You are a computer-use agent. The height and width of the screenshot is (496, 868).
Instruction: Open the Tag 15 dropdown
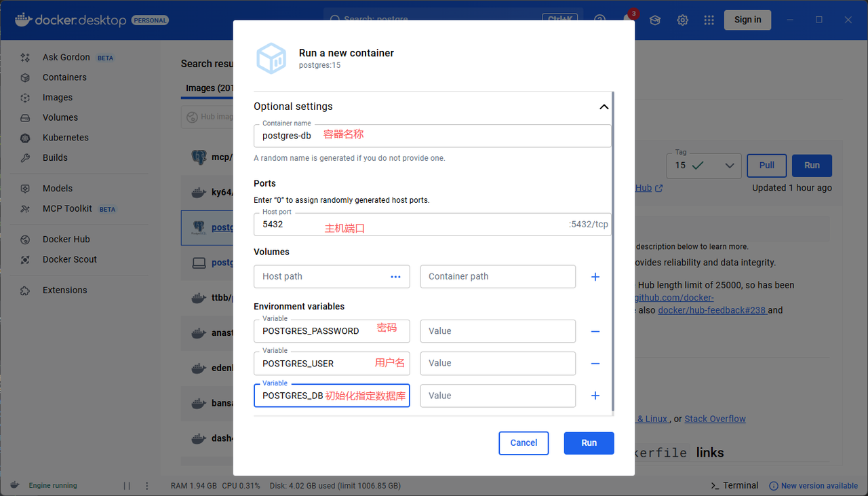coord(704,166)
